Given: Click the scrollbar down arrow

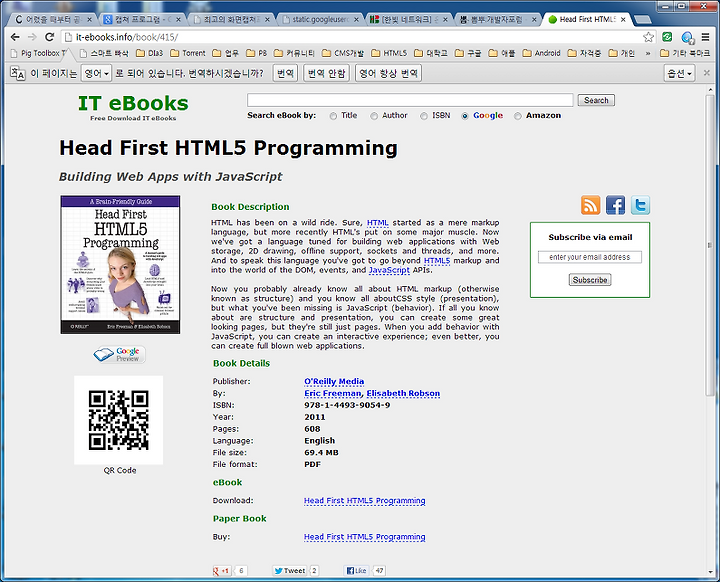Looking at the screenshot, I should pyautogui.click(x=710, y=572).
